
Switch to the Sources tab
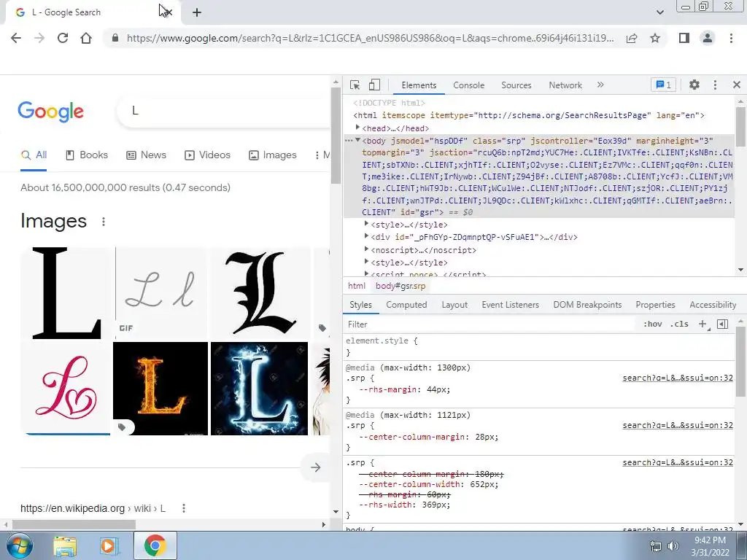click(x=516, y=85)
